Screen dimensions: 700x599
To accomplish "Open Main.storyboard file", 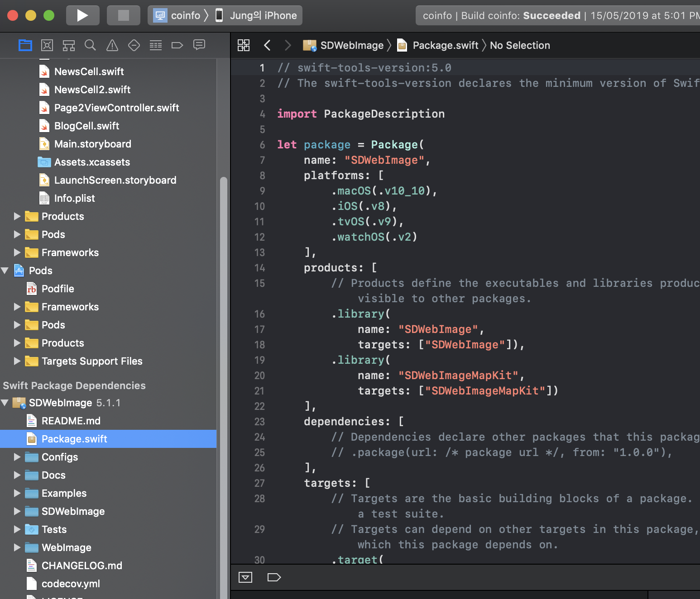I will (x=93, y=144).
